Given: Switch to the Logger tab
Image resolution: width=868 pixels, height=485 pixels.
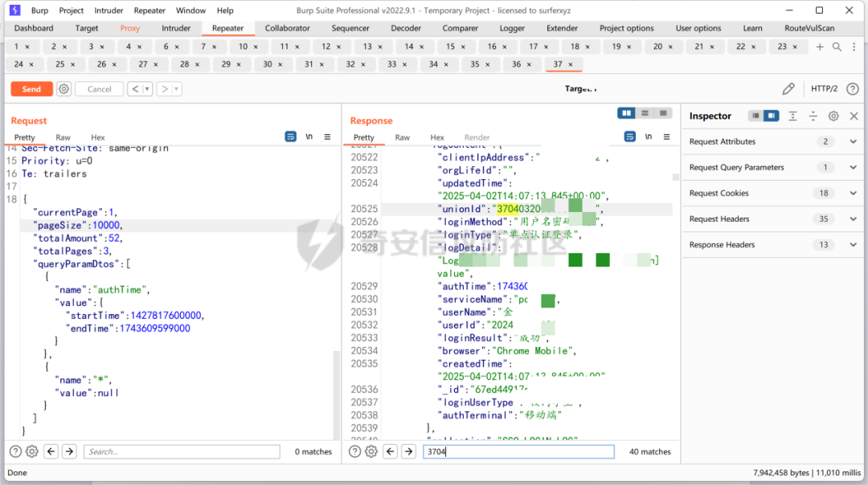Looking at the screenshot, I should point(512,28).
